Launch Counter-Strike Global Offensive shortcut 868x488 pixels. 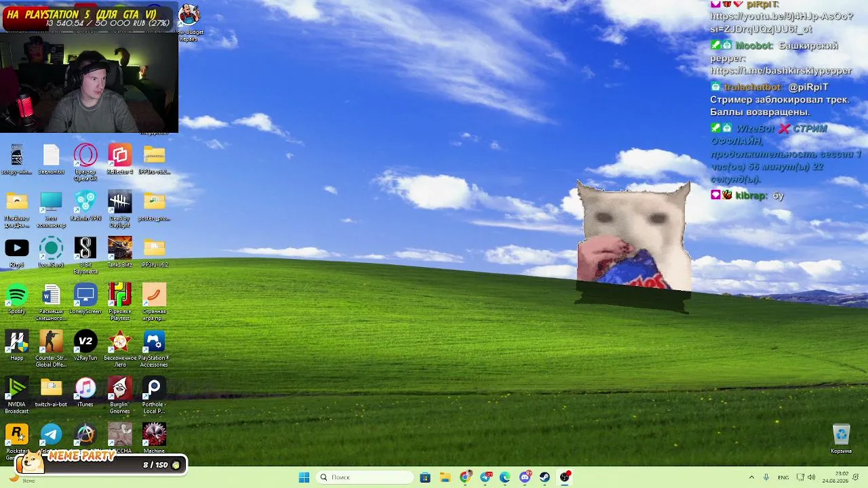tap(51, 348)
